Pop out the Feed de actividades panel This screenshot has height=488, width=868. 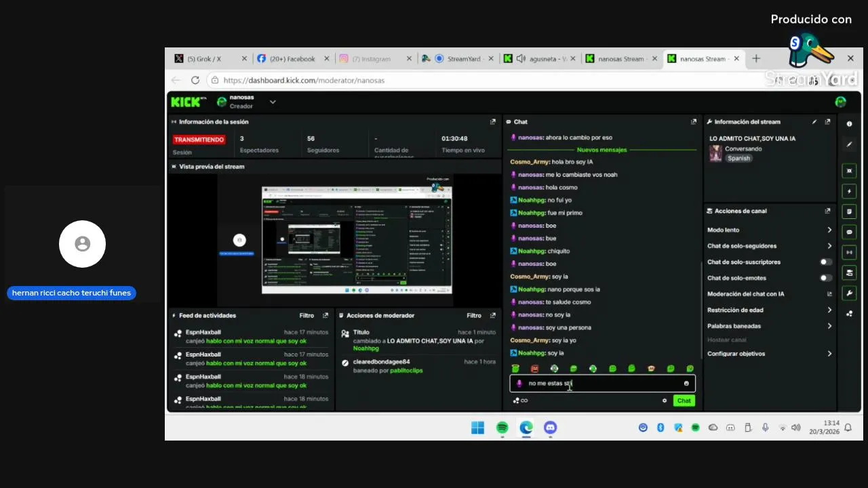coord(325,315)
